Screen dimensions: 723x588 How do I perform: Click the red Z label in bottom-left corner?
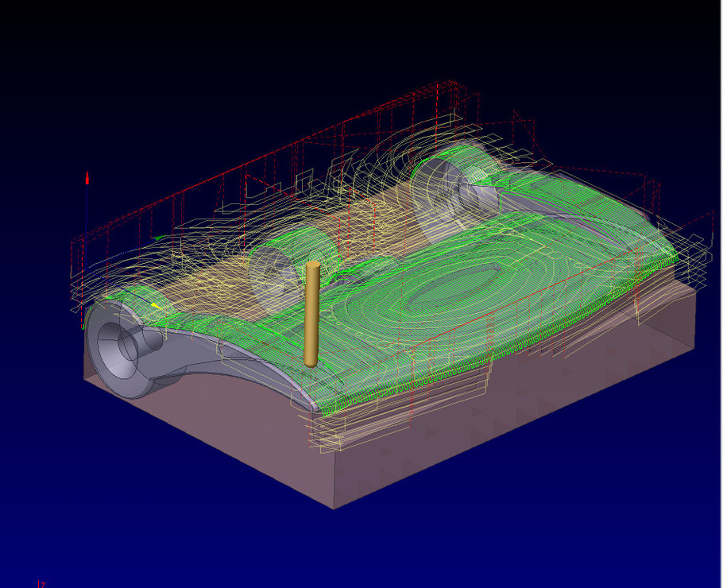[42, 584]
